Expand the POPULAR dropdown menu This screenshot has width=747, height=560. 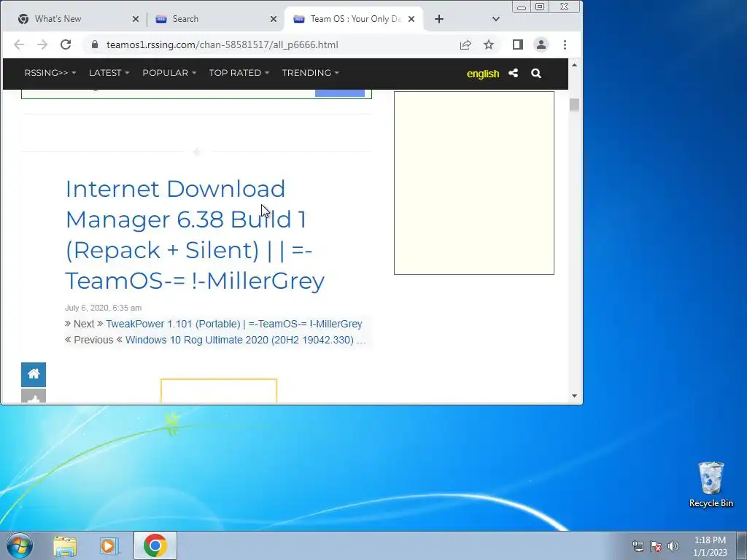169,73
